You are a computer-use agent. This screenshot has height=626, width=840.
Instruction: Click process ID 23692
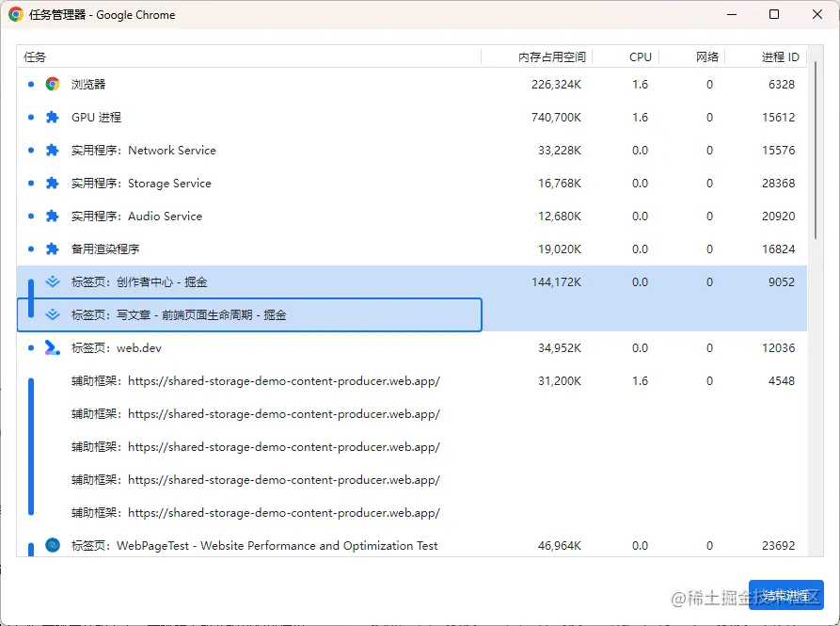pyautogui.click(x=779, y=546)
